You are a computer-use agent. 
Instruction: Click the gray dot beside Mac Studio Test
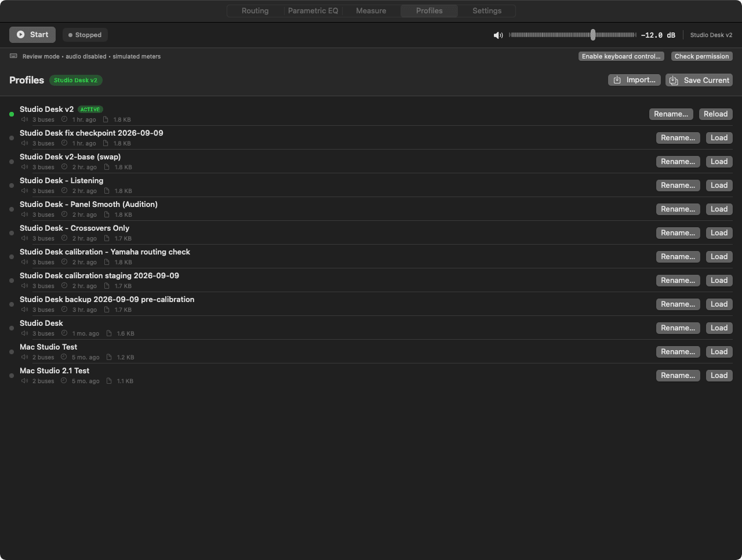[x=12, y=352]
